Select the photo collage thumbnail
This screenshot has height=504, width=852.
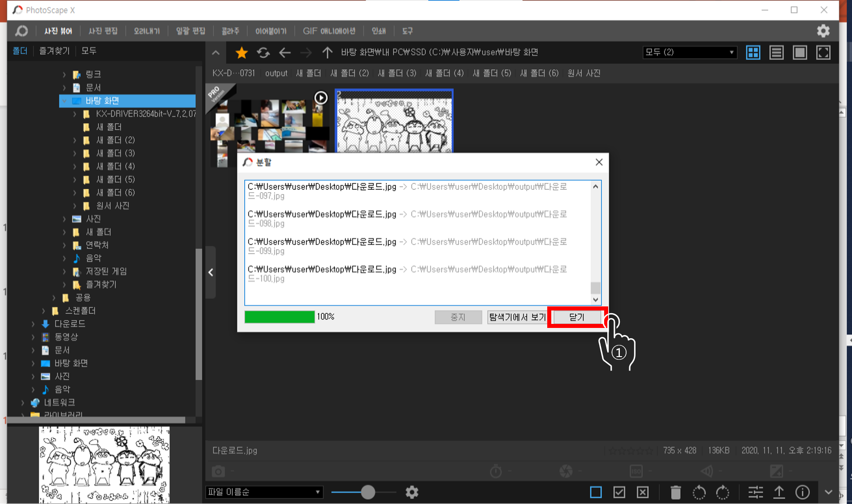tap(270, 125)
